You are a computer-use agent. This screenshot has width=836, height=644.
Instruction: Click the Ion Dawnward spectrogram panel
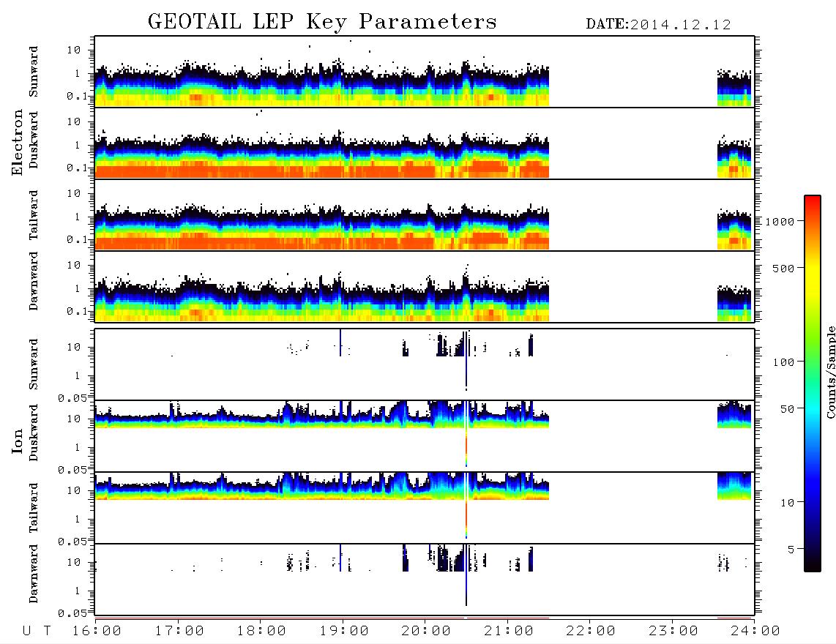(425, 580)
